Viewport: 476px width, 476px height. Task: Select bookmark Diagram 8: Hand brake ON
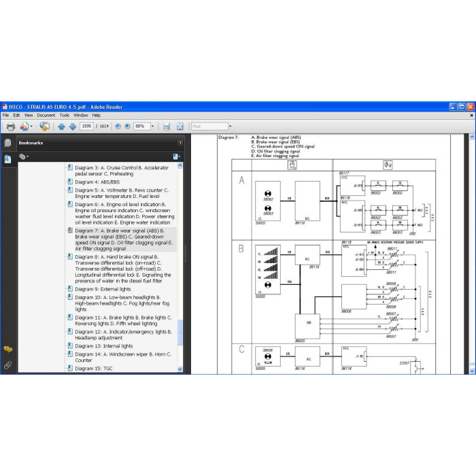(123, 269)
